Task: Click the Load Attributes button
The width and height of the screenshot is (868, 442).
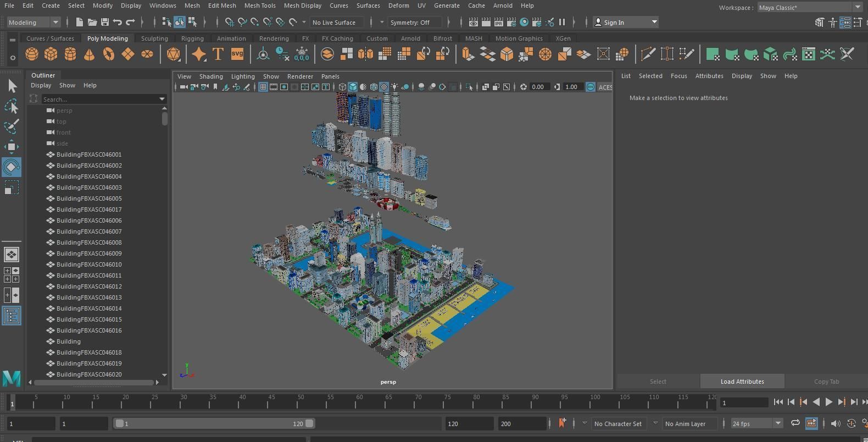Action: pos(742,382)
